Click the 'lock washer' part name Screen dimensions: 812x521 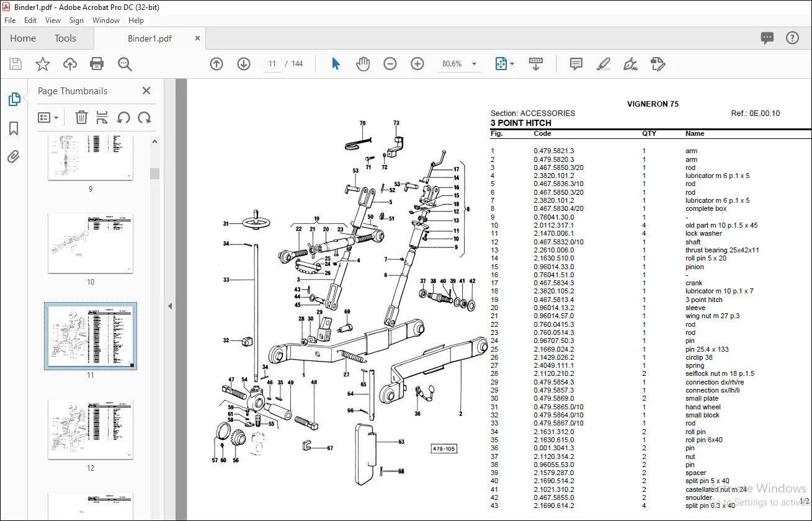click(x=703, y=233)
